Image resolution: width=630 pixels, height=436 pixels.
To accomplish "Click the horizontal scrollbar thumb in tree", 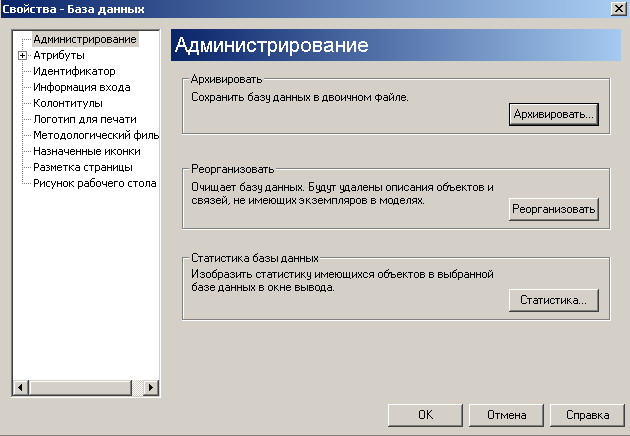I will coord(80,387).
